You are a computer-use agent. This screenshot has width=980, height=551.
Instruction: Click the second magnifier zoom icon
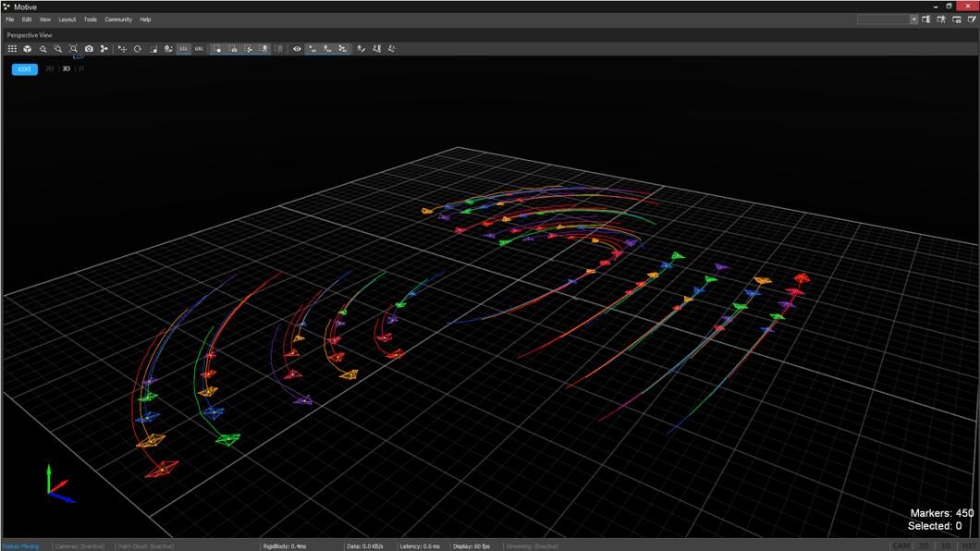tap(58, 49)
